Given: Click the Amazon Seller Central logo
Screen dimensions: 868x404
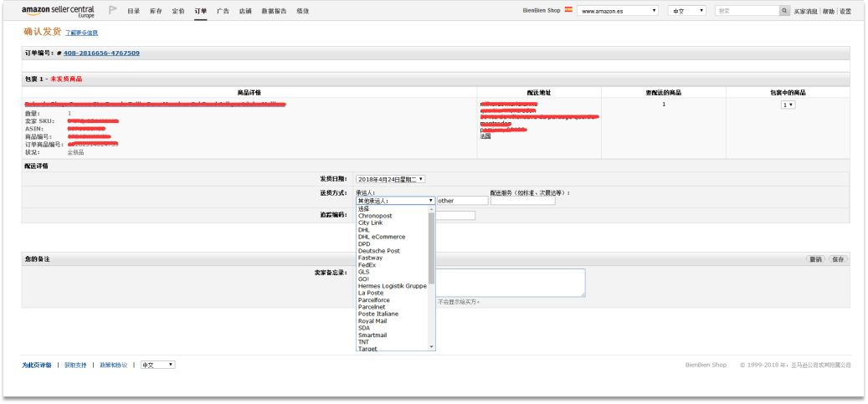Looking at the screenshot, I should pos(58,11).
